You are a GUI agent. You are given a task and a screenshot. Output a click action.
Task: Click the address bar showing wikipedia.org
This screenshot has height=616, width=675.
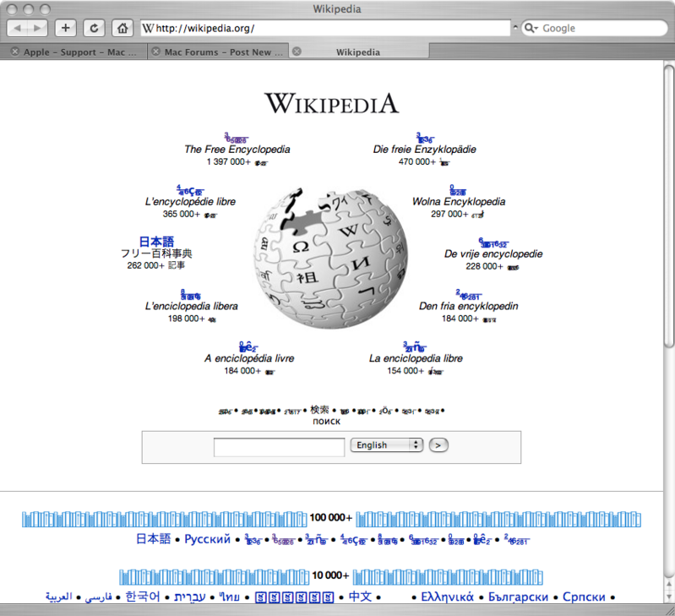325,29
